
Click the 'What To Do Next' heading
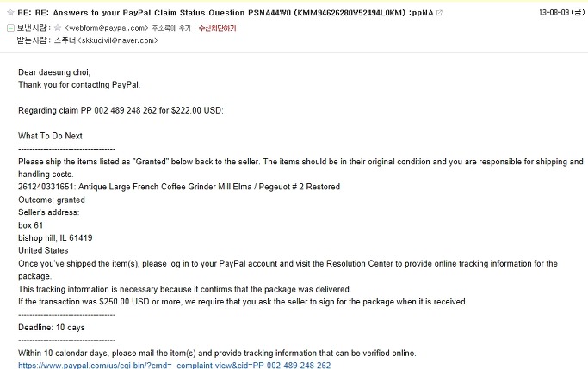50,136
